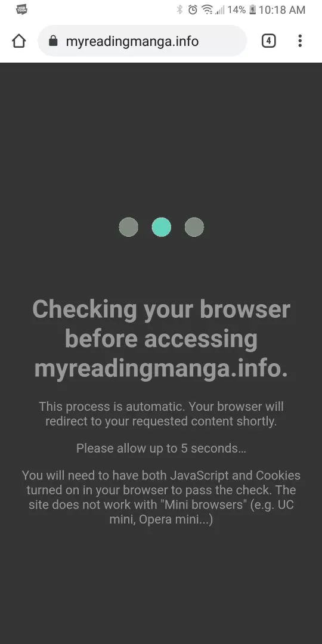The width and height of the screenshot is (322, 644).
Task: Tap the 10:18 AM clock
Action: click(282, 10)
